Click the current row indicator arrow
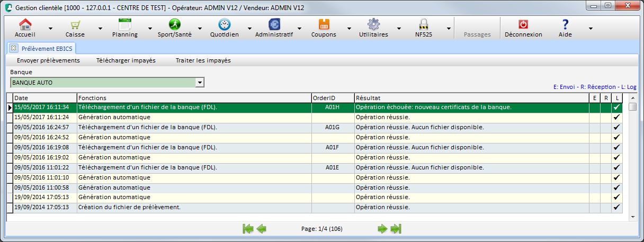The width and height of the screenshot is (644, 242). click(x=10, y=107)
